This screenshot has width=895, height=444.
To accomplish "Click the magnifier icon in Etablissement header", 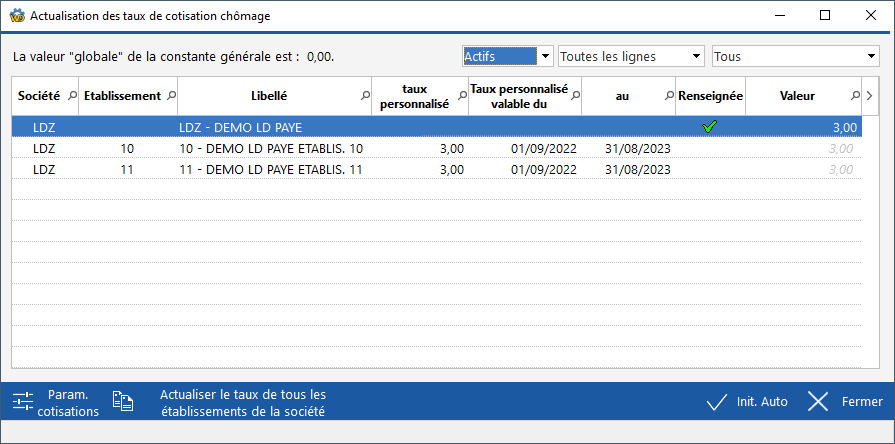I will [x=170, y=96].
